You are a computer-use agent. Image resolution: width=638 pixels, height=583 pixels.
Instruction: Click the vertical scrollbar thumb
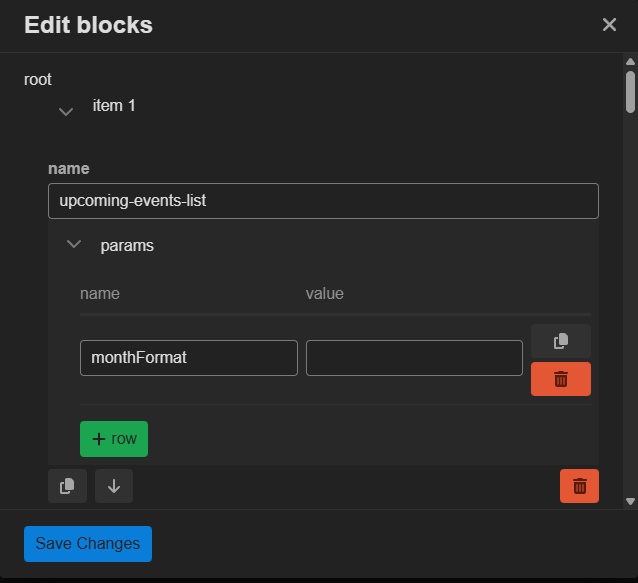pos(630,92)
